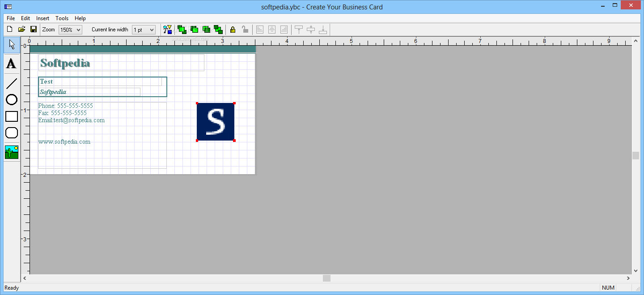Click the NUM indicator in the status bar
Image resolution: width=644 pixels, height=295 pixels.
click(x=608, y=288)
